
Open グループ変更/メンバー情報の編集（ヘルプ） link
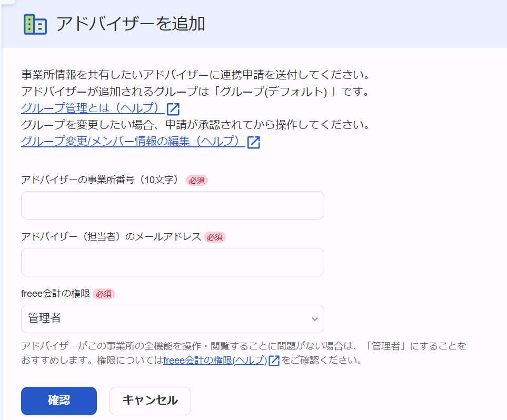pyautogui.click(x=133, y=142)
